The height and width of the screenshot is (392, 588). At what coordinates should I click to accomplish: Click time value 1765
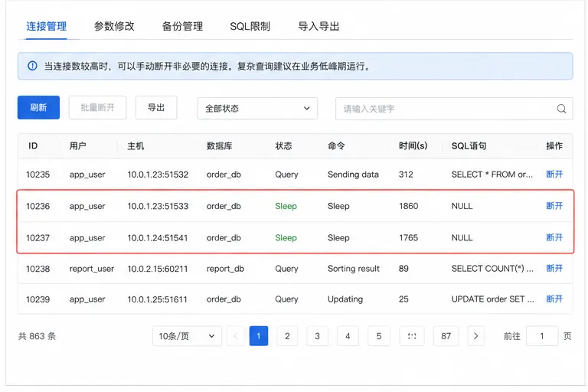coord(408,237)
